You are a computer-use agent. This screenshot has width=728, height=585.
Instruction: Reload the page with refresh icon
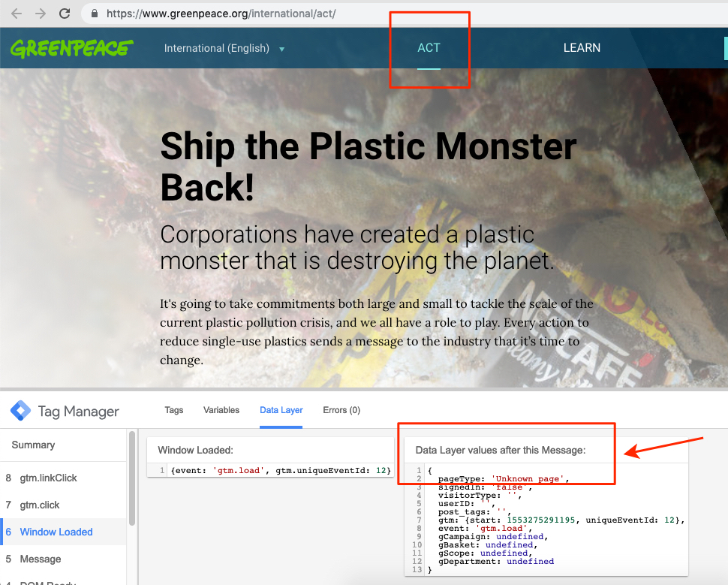65,14
